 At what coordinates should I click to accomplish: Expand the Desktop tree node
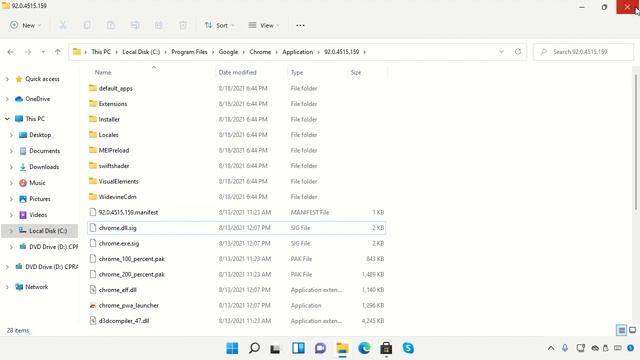[11, 135]
